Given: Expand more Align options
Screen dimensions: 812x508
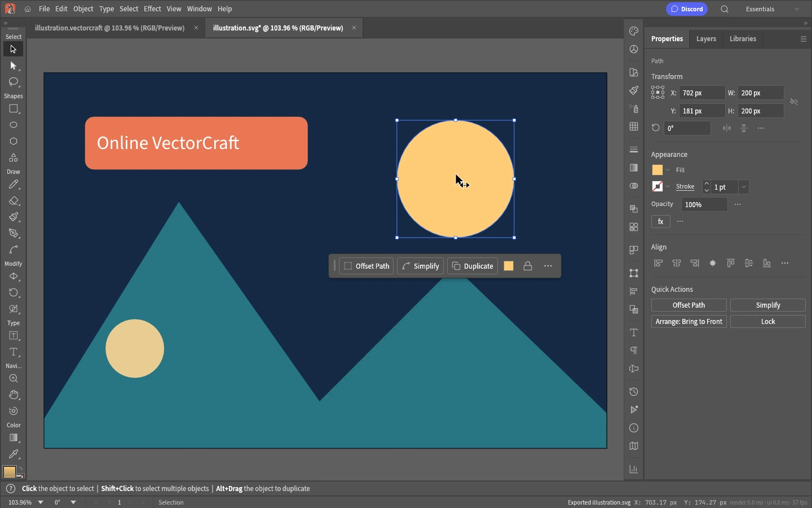Looking at the screenshot, I should (x=785, y=263).
